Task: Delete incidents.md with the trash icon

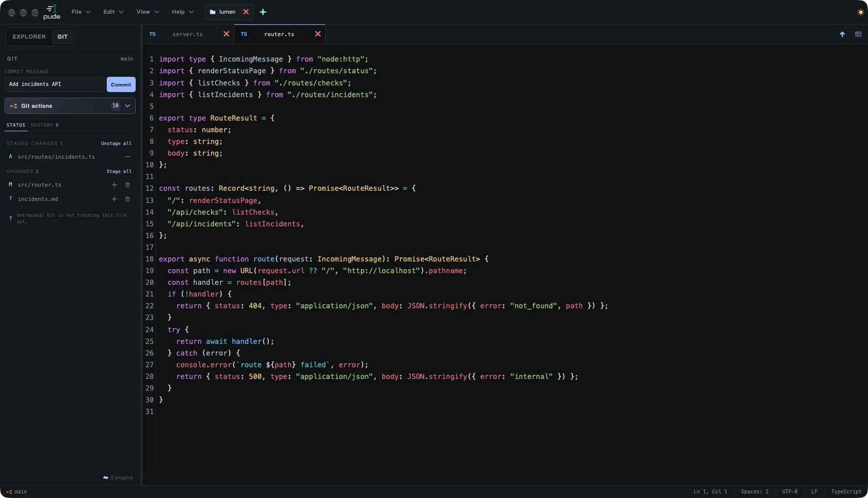Action: (128, 199)
